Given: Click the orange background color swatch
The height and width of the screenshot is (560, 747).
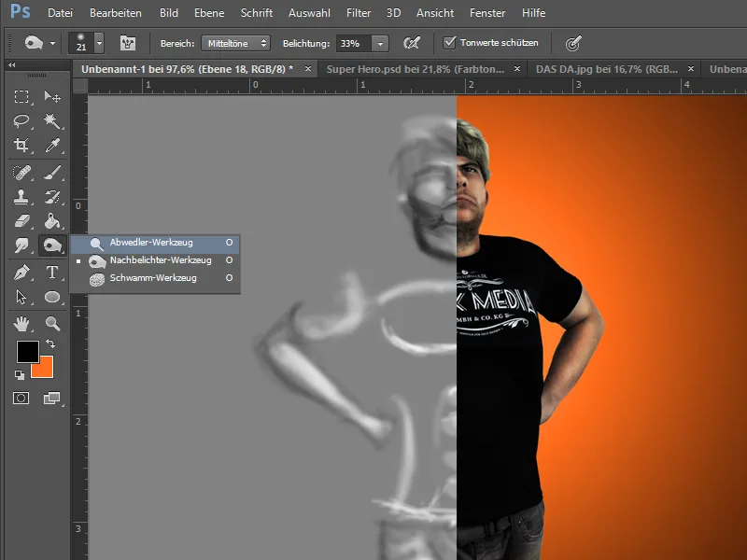Looking at the screenshot, I should tap(46, 371).
